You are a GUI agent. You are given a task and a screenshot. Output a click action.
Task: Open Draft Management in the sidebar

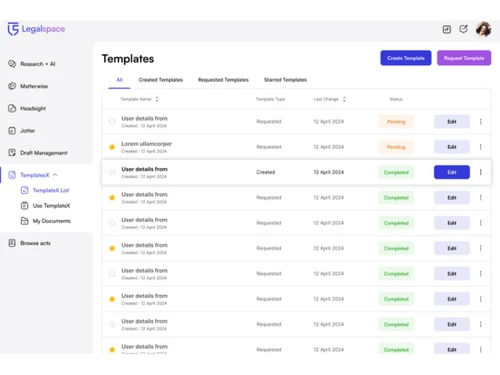(37, 153)
